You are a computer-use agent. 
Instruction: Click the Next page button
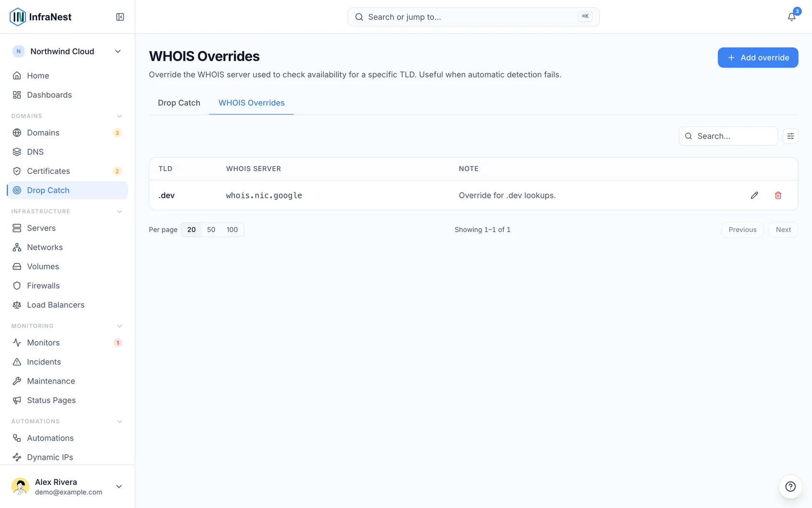(x=783, y=230)
